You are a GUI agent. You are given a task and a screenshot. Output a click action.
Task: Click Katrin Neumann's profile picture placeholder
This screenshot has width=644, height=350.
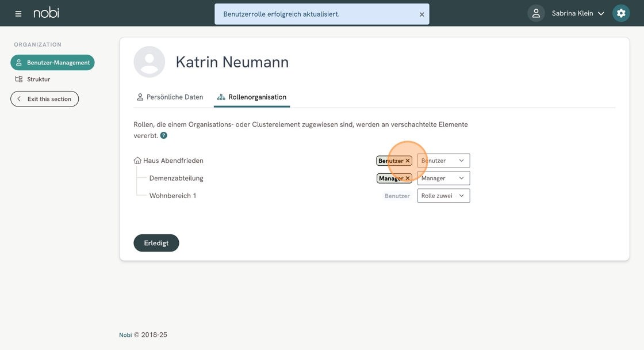point(149,62)
